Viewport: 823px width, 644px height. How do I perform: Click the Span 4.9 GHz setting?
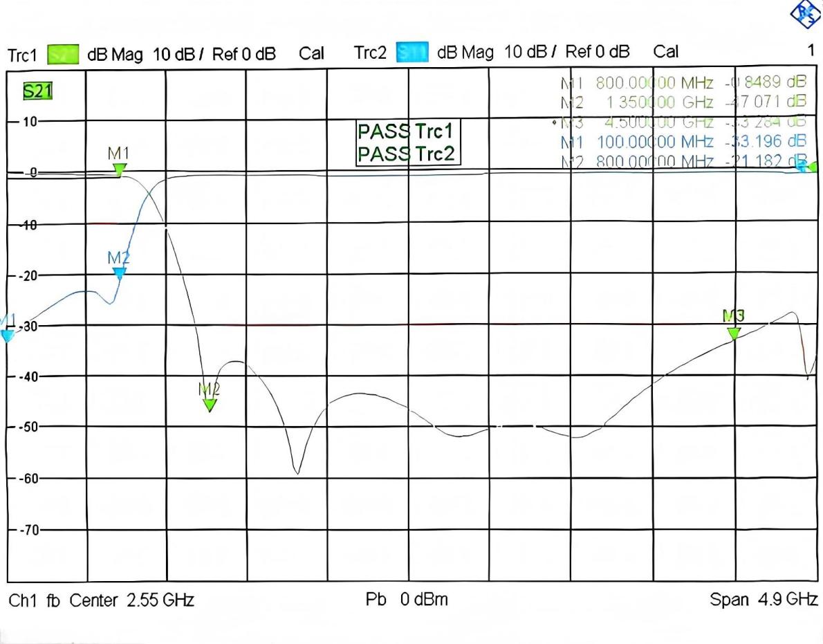coord(764,599)
